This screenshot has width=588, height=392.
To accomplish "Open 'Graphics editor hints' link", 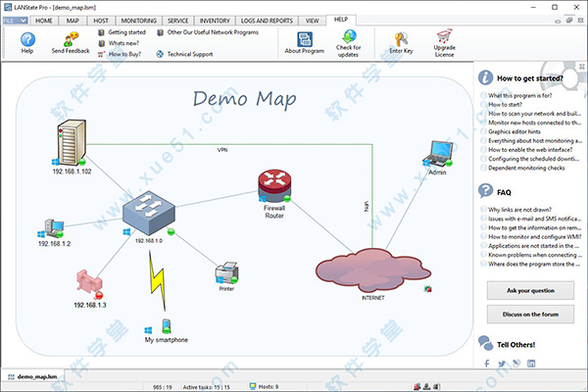I will pos(514,131).
